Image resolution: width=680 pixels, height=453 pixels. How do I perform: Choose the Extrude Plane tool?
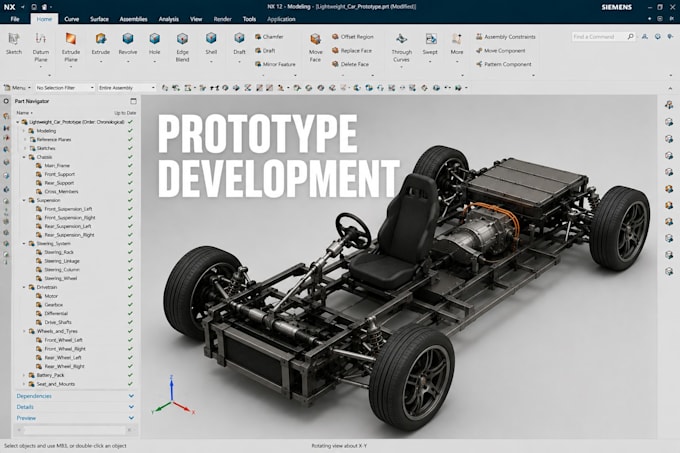pos(71,47)
